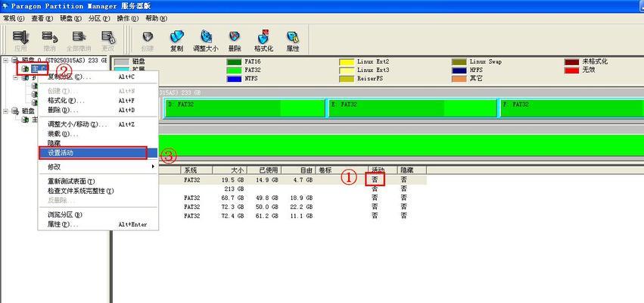The image size is (644, 303).
Task: Select the D: FAT32 partition block
Action: [x=244, y=108]
